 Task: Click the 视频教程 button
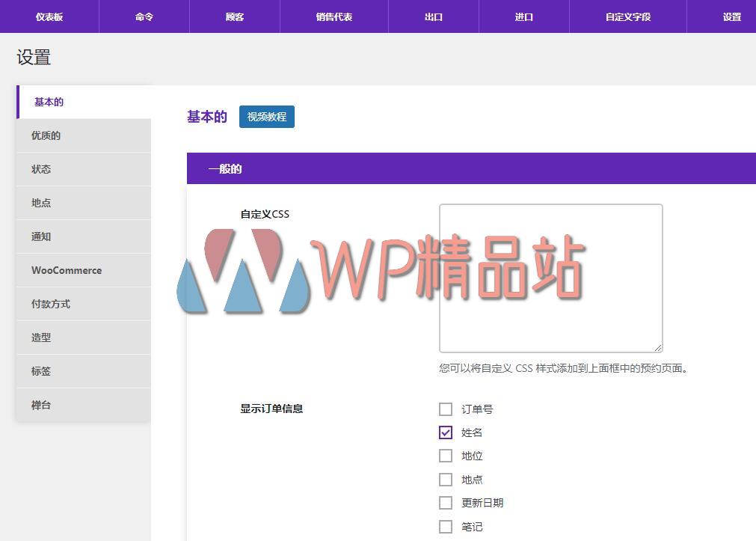coord(266,117)
